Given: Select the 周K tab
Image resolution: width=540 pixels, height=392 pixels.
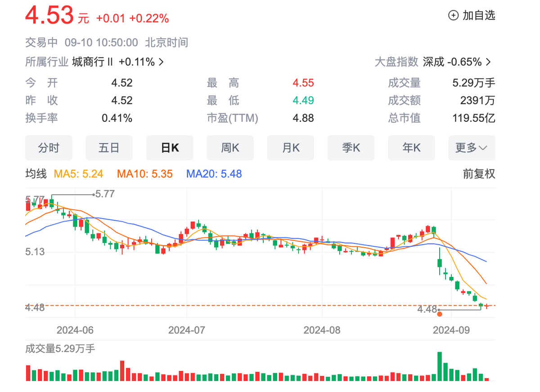Looking at the screenshot, I should click(230, 148).
